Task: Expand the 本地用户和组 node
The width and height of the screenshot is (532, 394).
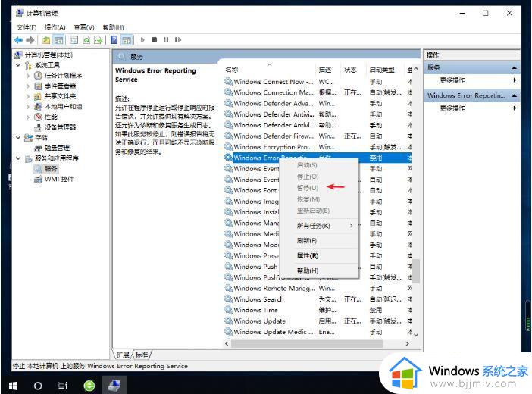Action: tap(28, 107)
